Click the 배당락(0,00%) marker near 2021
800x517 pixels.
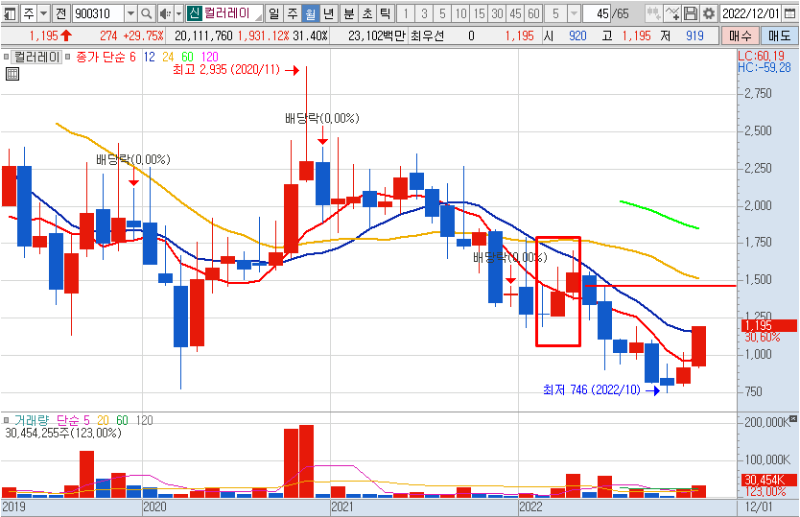click(322, 118)
